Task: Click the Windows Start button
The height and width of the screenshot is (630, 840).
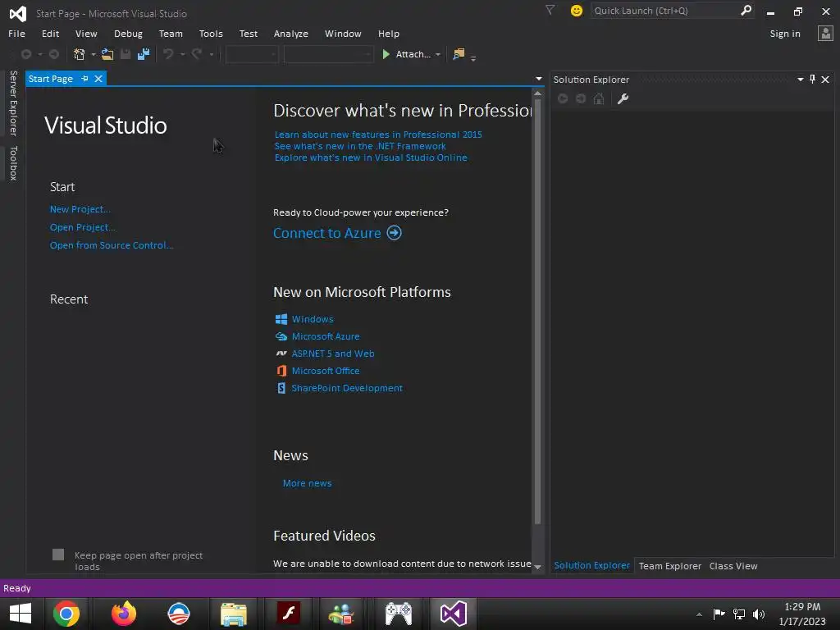Action: (21, 614)
